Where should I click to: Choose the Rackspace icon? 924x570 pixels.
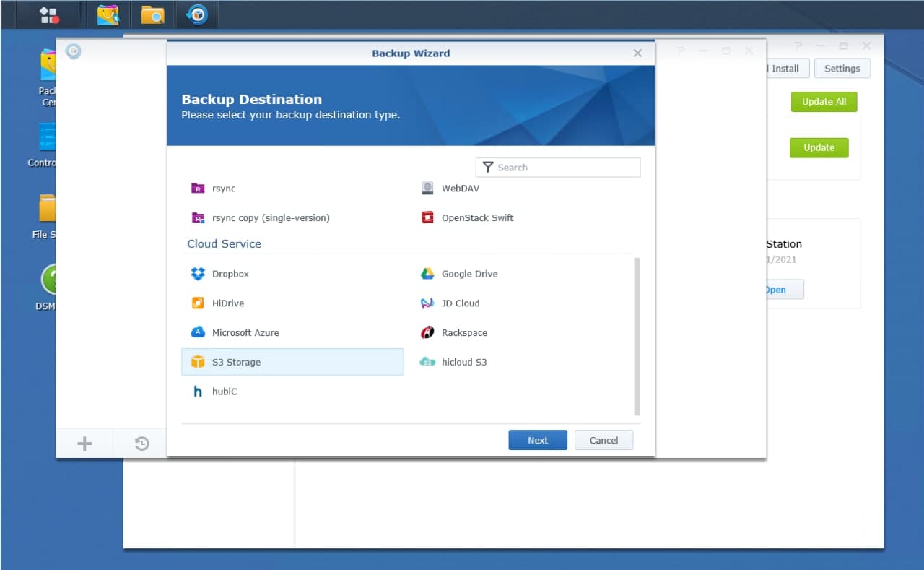tap(427, 333)
